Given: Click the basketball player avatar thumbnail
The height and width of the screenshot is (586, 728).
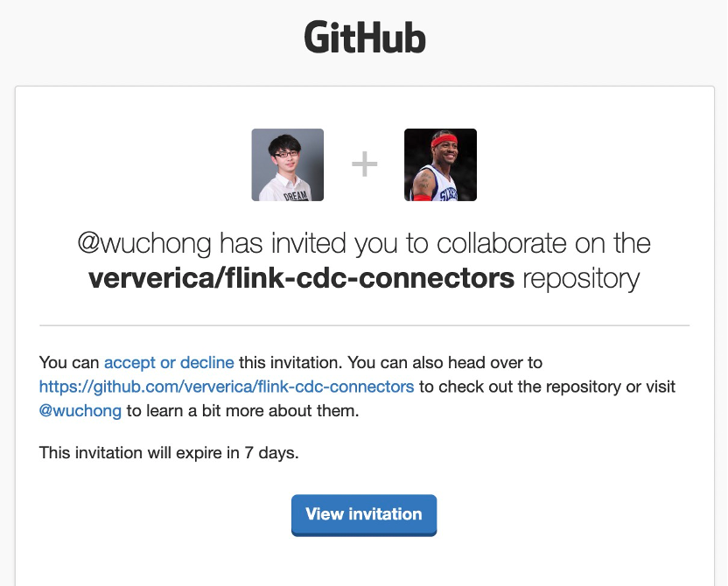Looking at the screenshot, I should click(x=440, y=164).
